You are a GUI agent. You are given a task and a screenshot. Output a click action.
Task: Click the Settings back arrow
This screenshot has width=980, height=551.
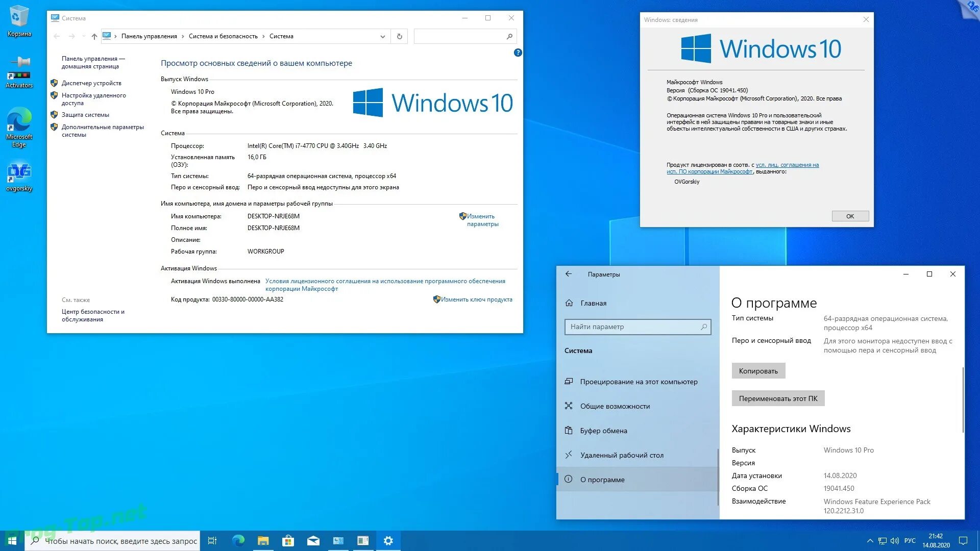tap(569, 274)
